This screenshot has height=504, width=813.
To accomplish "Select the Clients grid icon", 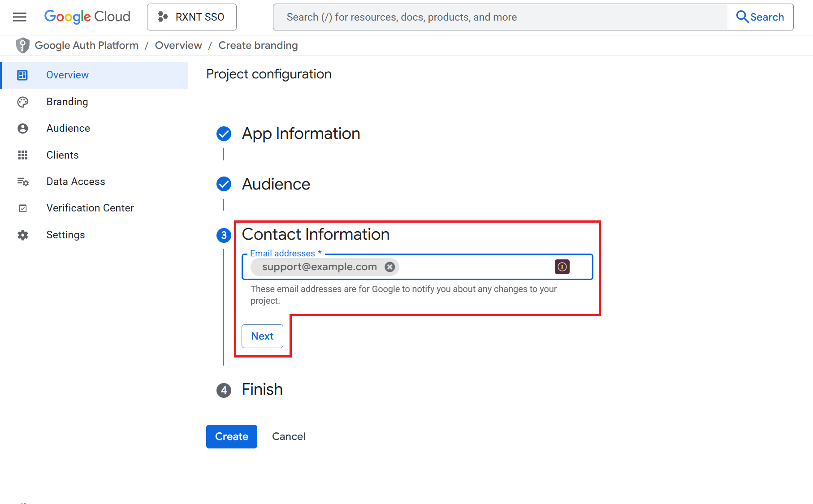I will pyautogui.click(x=22, y=155).
